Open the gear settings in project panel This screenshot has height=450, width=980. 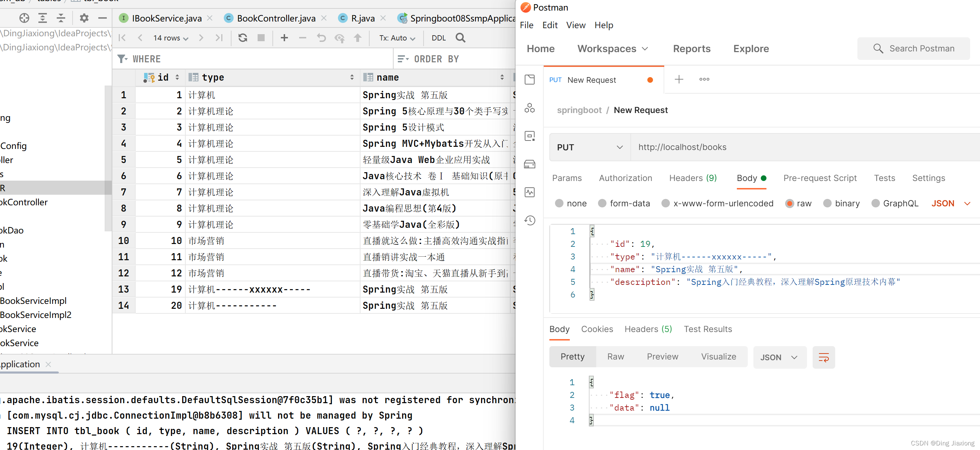pyautogui.click(x=84, y=18)
